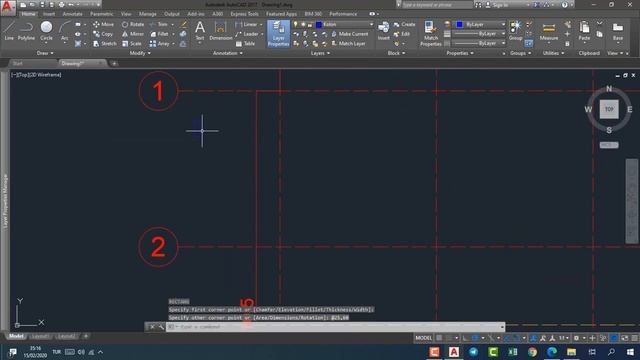
Task: Activate the Copy command
Action: [x=103, y=34]
